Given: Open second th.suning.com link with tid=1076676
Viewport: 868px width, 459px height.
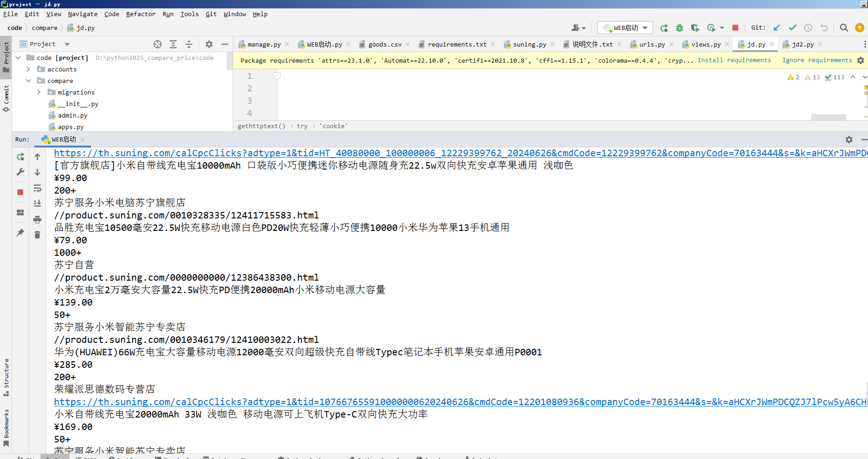Looking at the screenshot, I should coord(461,402).
